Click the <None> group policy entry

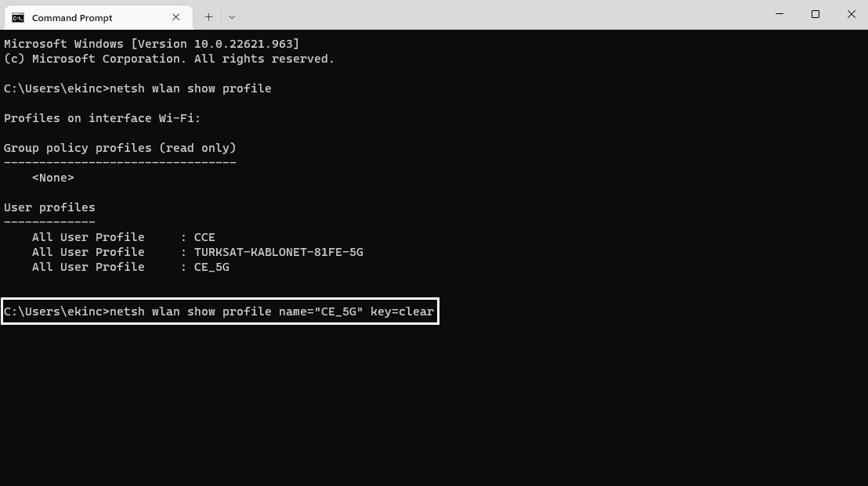coord(53,178)
